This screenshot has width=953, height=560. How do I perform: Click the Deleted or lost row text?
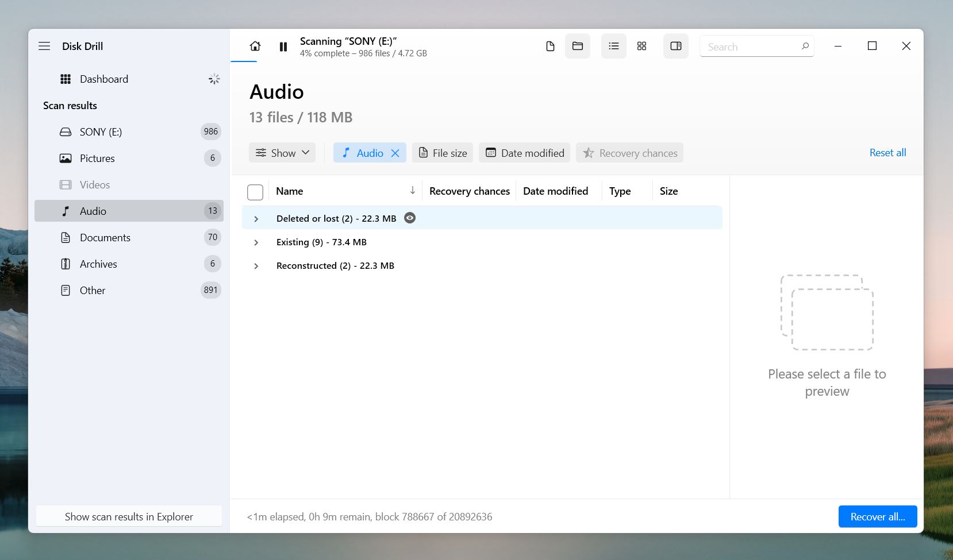point(336,218)
